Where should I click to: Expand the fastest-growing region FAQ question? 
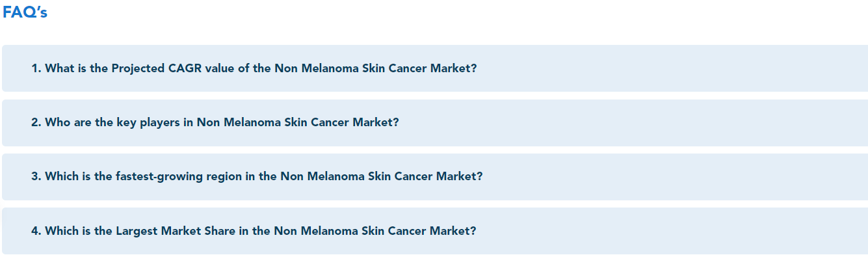click(434, 176)
